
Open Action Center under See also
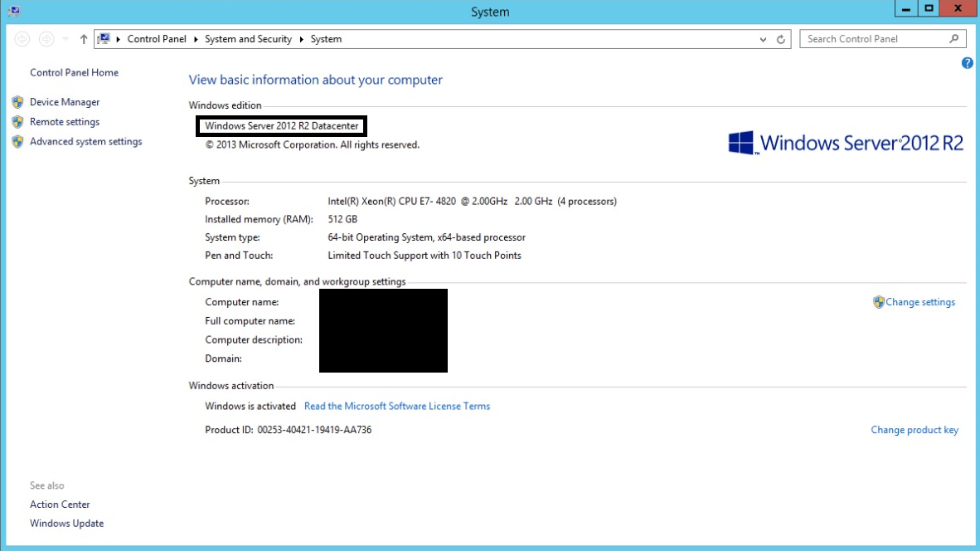tap(60, 504)
